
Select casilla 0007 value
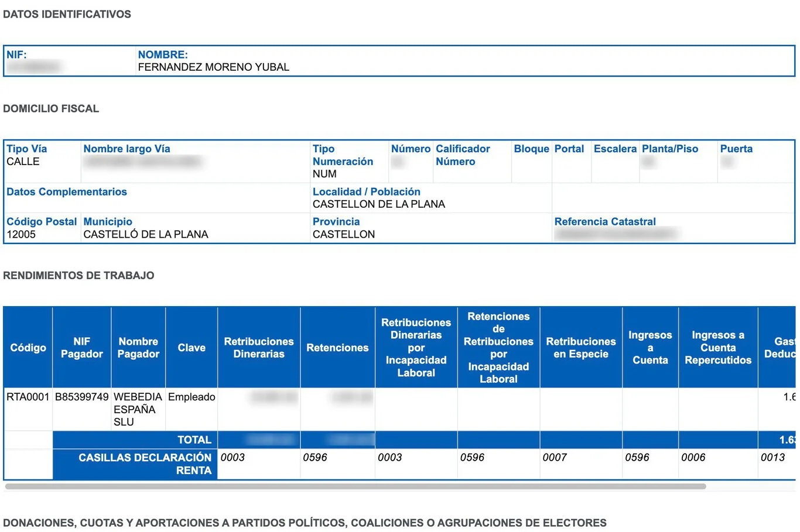[x=555, y=458]
